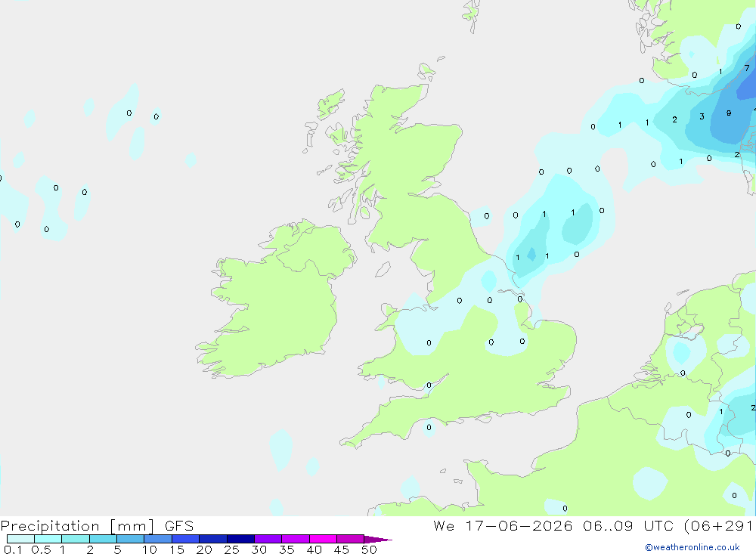Screen dimensions: 756x554
Task: Click the 45–50 mm legend swatch
Action: pyautogui.click(x=351, y=539)
